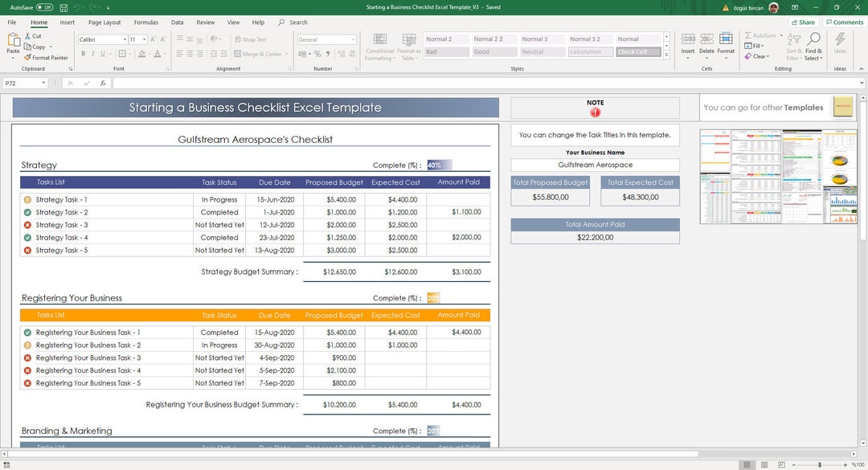The width and height of the screenshot is (868, 470).
Task: Switch to the Page Layout tab
Action: click(x=104, y=22)
